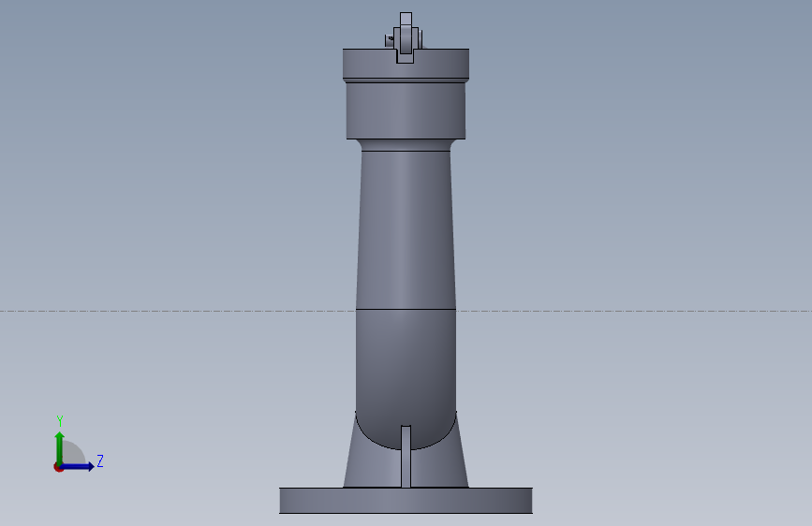The height and width of the screenshot is (526, 812).
Task: Select the flat base plate of the model
Action: tap(406, 501)
